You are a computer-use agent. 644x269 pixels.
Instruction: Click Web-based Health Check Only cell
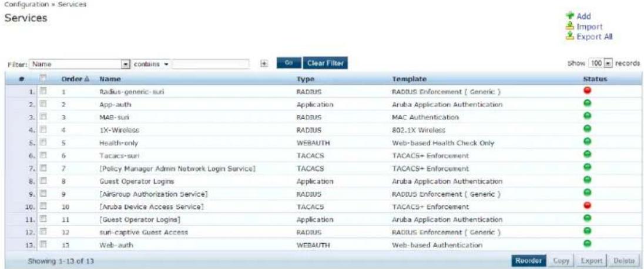pos(443,142)
